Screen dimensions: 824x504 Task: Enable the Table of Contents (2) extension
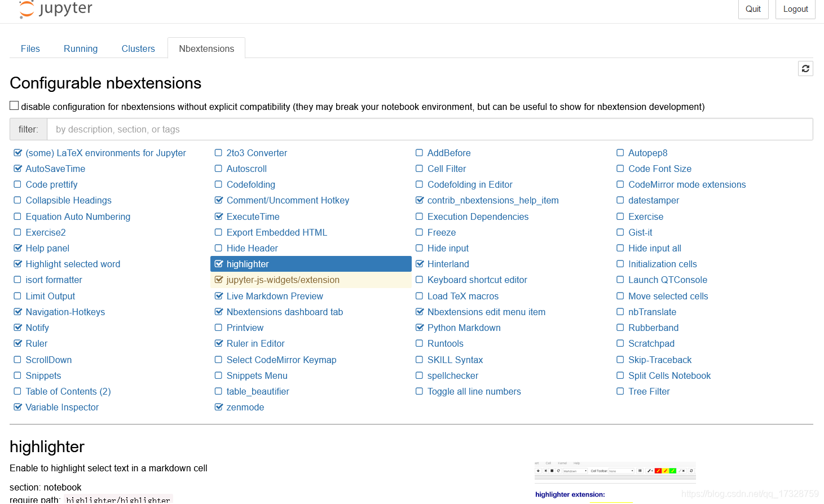(x=68, y=391)
